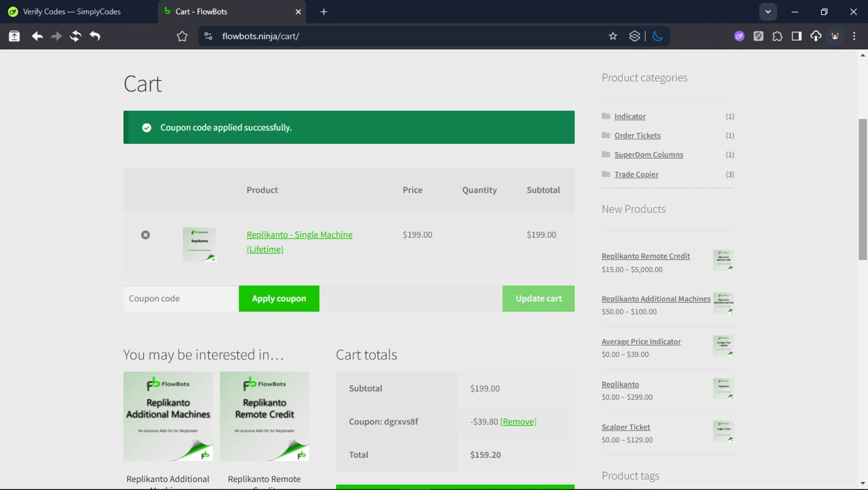Toggle the browser side panel
Viewport: 868px width, 490px height.
click(x=796, y=36)
